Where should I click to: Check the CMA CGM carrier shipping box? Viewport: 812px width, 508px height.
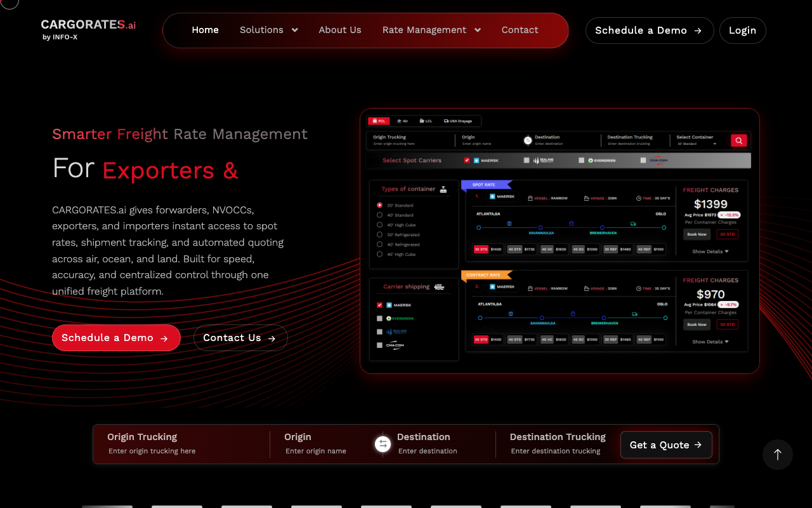tap(379, 345)
